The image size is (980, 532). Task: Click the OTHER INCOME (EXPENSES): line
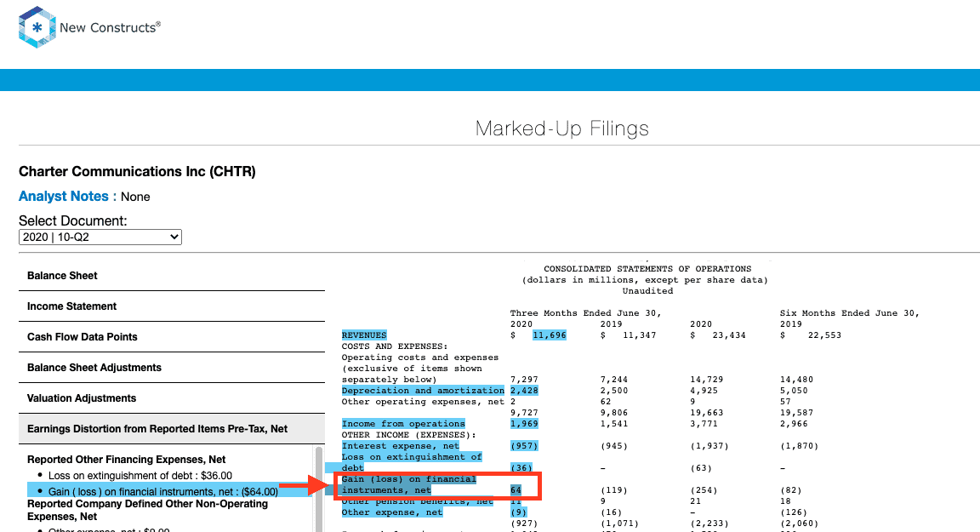(408, 435)
